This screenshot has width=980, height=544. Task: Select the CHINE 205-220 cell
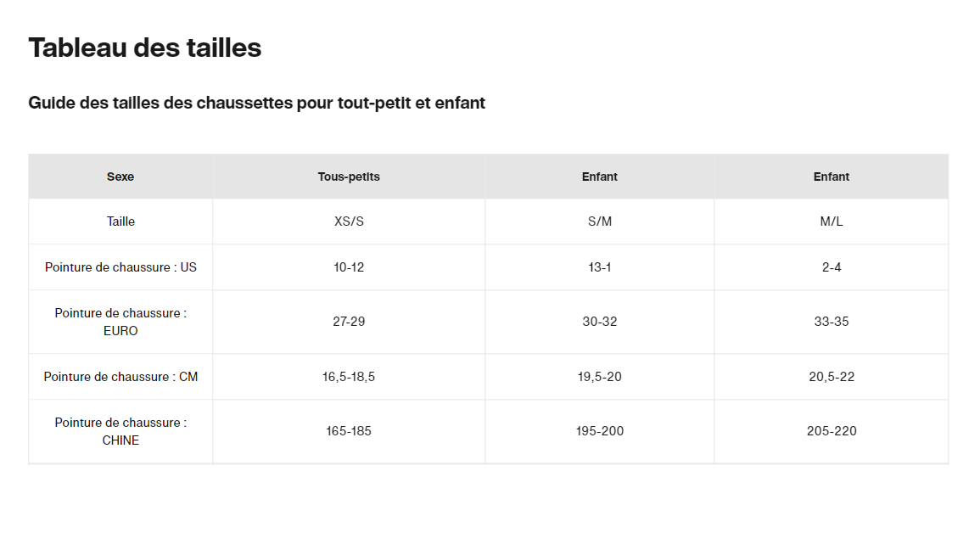tap(831, 431)
